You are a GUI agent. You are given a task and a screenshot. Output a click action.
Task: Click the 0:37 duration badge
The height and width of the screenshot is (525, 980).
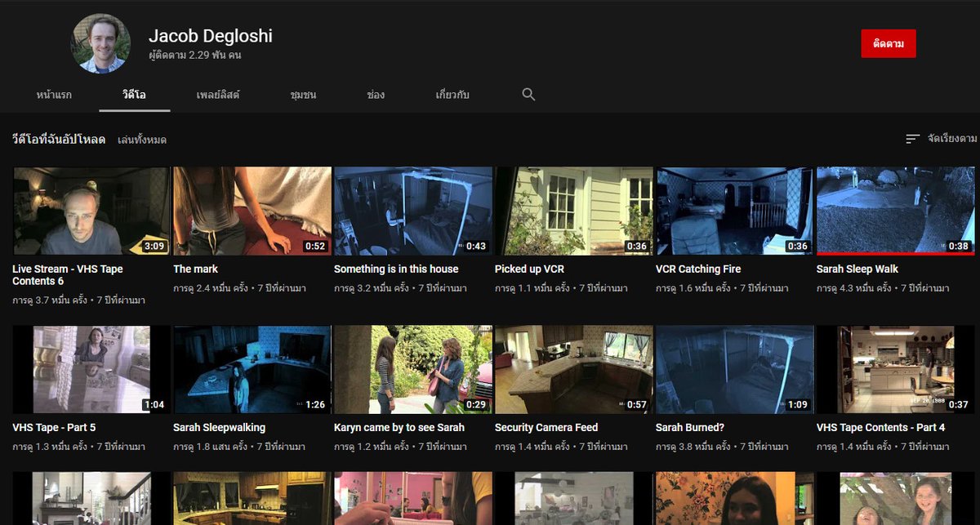(959, 404)
